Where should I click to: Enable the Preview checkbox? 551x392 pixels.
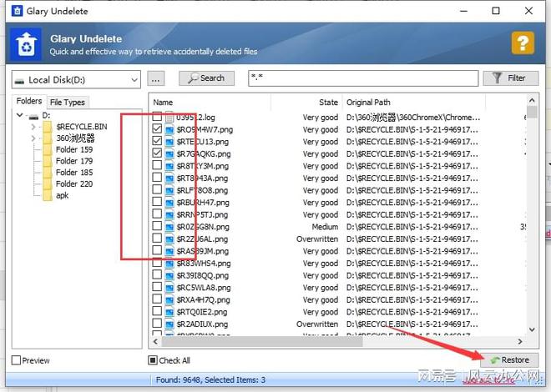[16, 360]
